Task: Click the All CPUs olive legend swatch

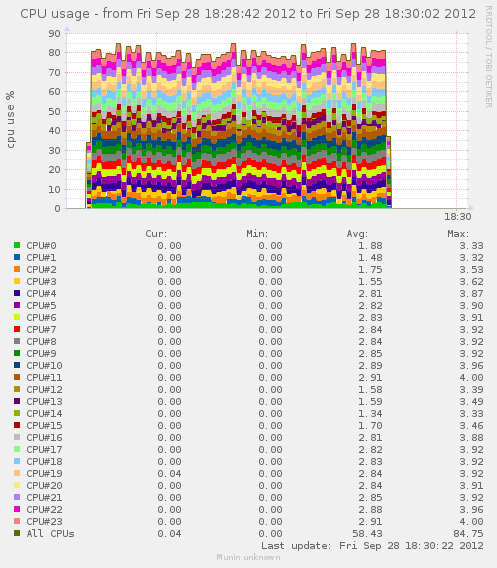Action: pos(17,533)
